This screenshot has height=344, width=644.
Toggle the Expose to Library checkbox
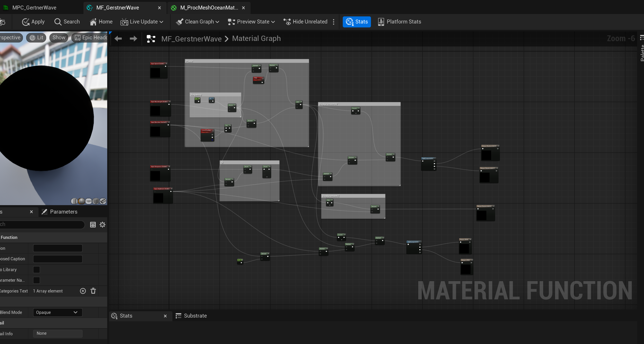[x=36, y=270]
